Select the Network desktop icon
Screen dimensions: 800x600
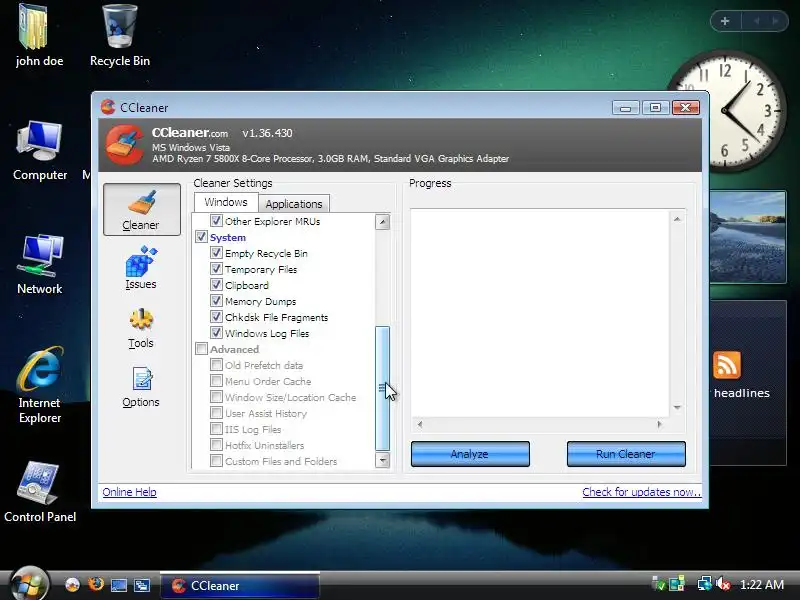40,264
